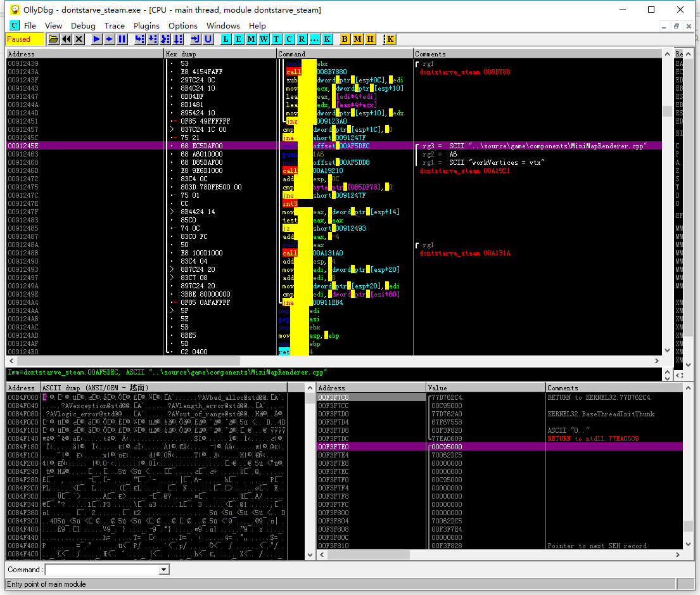Screen dimensions: 700x595
Task: Open Call stack with the cyan K button
Action: click(x=328, y=39)
